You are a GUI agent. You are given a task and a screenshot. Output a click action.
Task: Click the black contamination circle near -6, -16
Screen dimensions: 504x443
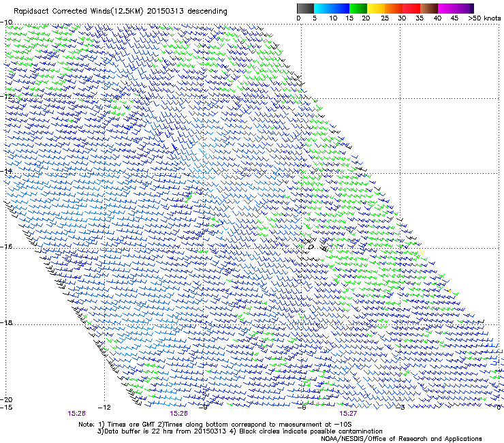pos(311,247)
